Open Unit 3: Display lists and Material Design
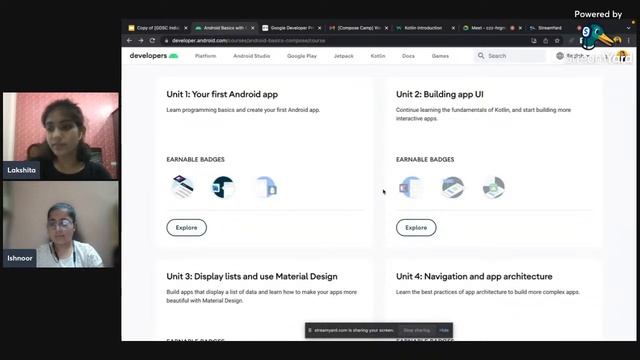 tap(252, 276)
